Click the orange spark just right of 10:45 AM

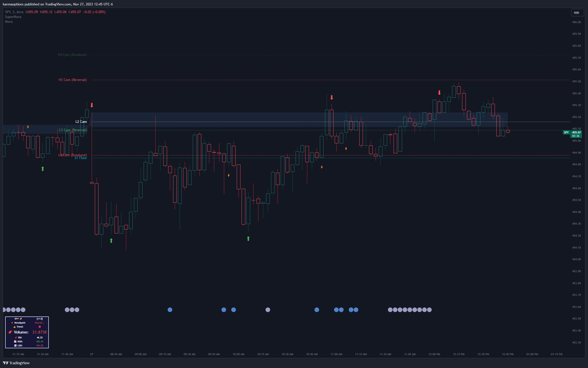(322, 167)
